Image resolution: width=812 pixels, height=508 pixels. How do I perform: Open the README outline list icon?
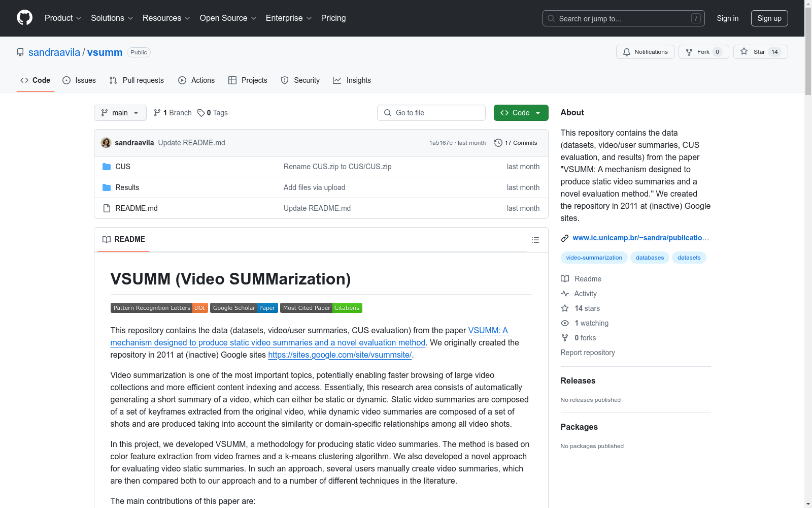535,240
